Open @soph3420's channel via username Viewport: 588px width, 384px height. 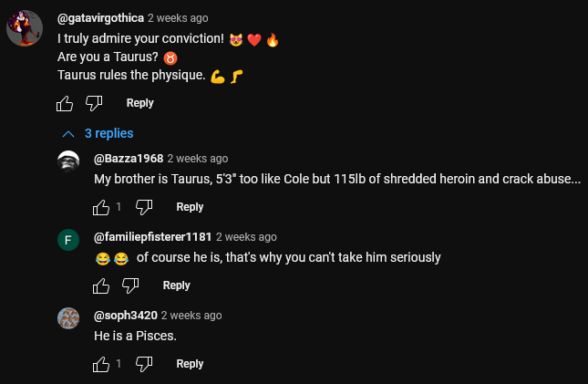(126, 316)
